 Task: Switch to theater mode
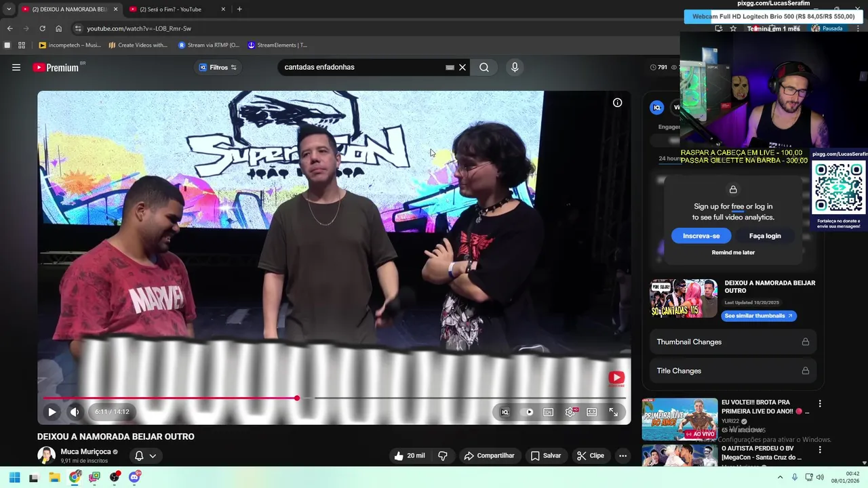point(591,411)
